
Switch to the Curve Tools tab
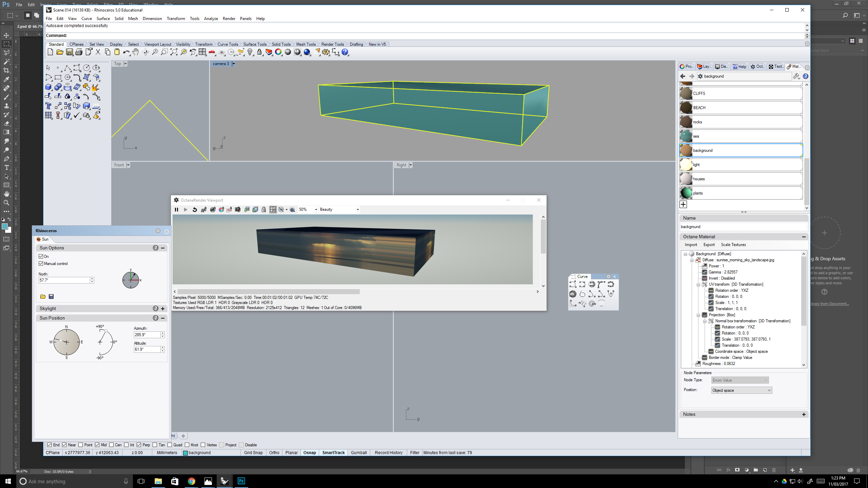click(x=228, y=44)
